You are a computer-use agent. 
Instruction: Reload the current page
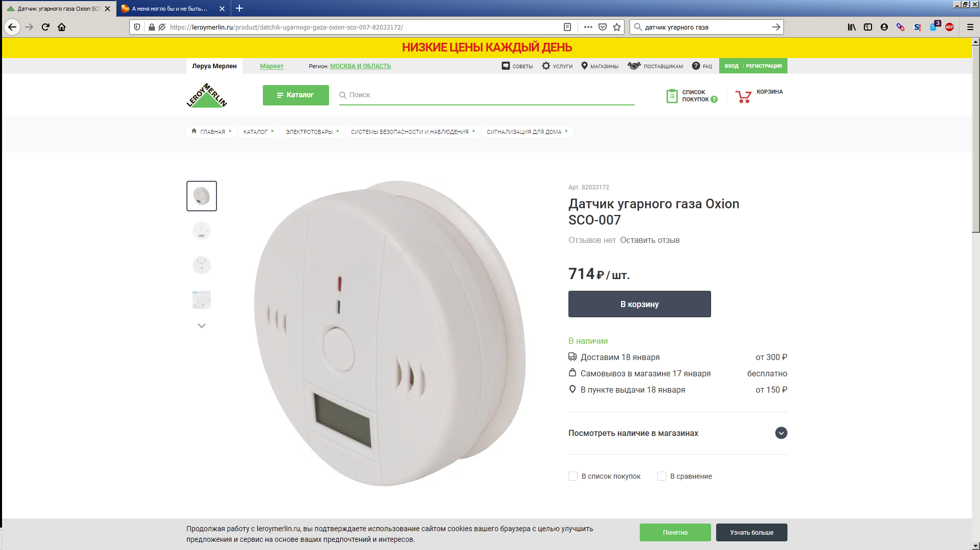(45, 27)
